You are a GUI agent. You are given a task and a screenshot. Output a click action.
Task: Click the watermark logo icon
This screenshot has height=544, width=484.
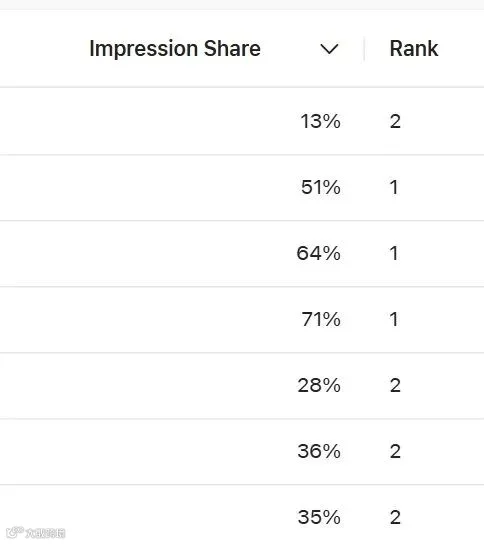(15, 533)
